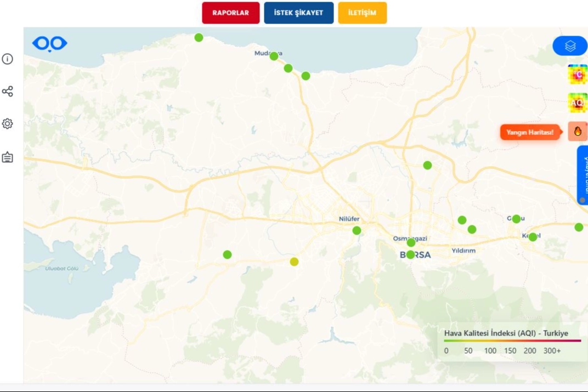The width and height of the screenshot is (588, 392).
Task: Click the report board icon in the sidebar
Action: [x=7, y=157]
